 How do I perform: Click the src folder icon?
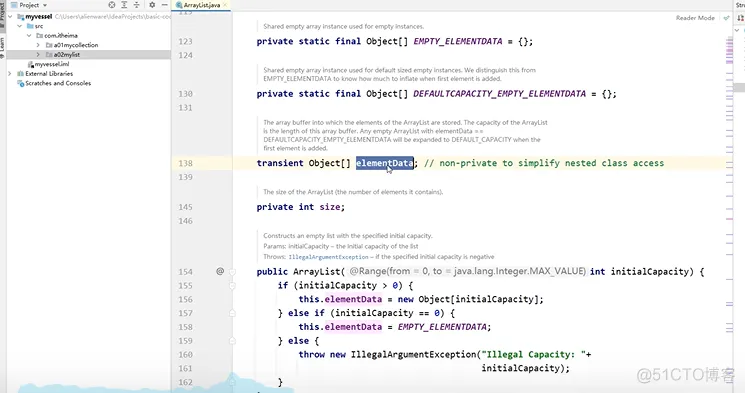tap(30, 26)
